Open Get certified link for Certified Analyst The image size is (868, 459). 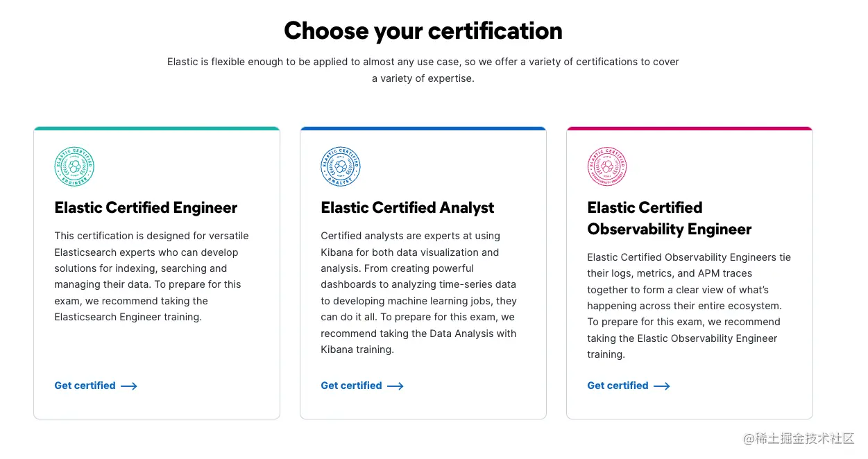tap(352, 386)
